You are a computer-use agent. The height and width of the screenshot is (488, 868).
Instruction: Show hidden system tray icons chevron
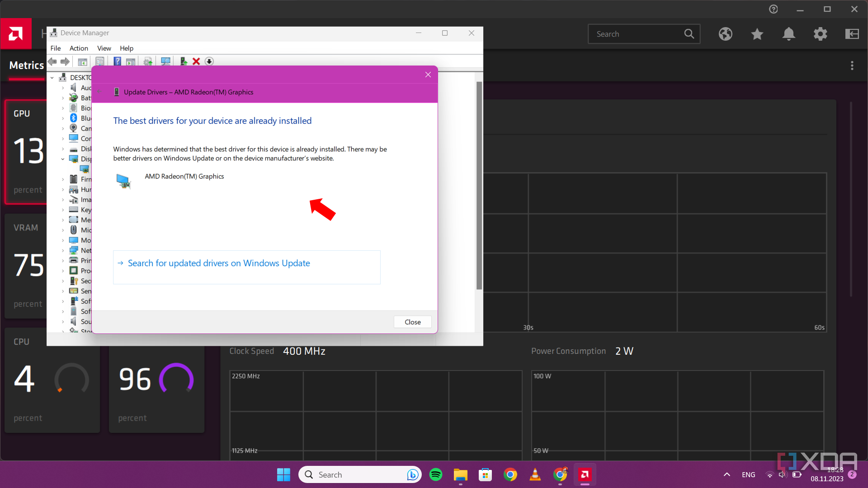click(726, 474)
